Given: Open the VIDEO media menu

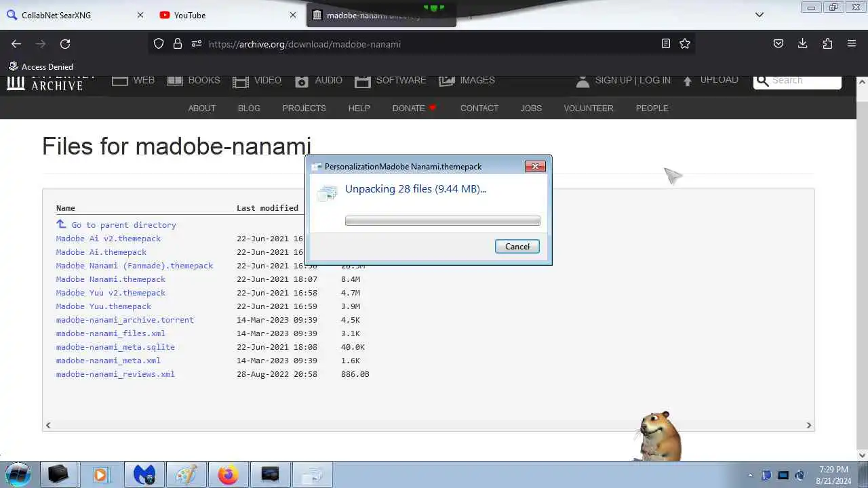Looking at the screenshot, I should pyautogui.click(x=256, y=81).
